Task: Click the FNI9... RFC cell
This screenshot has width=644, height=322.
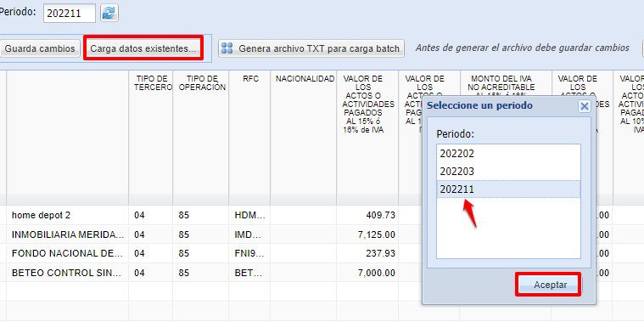Action: (x=249, y=253)
